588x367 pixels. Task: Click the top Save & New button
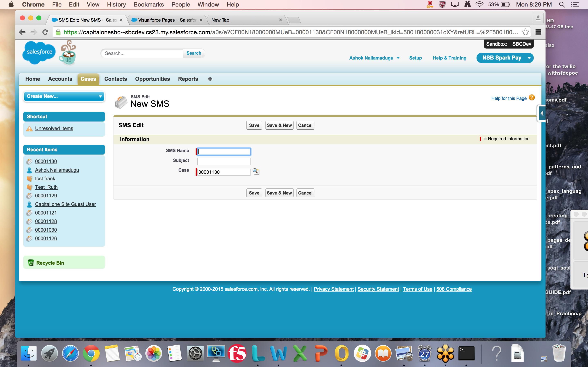[x=279, y=125]
